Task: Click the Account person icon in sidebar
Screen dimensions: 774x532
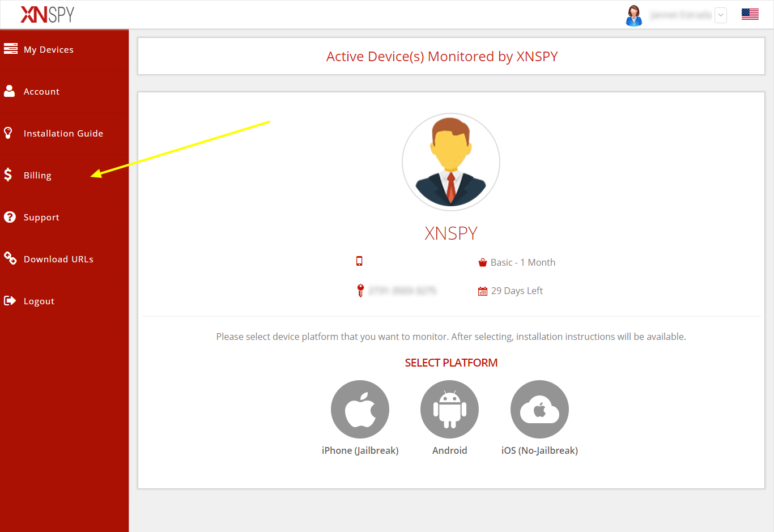Action: (x=11, y=91)
